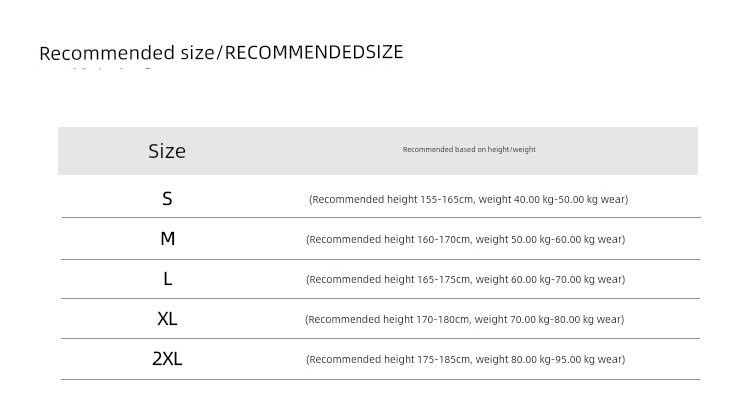Click the divider line beneath the S row
Viewport: 750px width, 420px height.
click(380, 217)
